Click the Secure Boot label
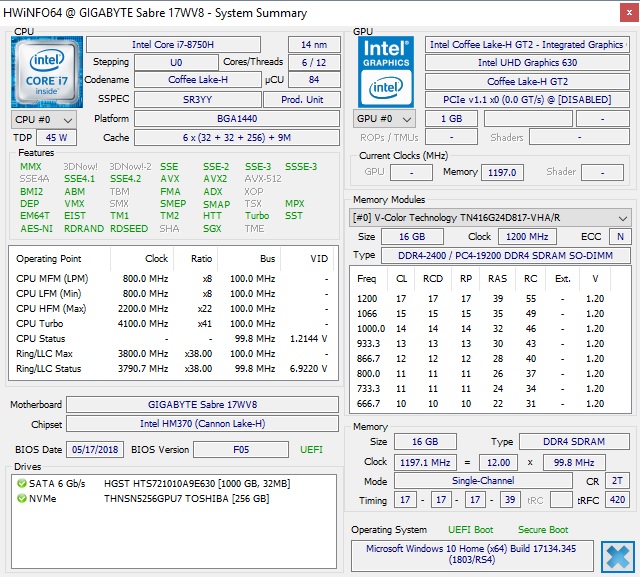Viewport: 640px width, 577px height. [x=543, y=529]
